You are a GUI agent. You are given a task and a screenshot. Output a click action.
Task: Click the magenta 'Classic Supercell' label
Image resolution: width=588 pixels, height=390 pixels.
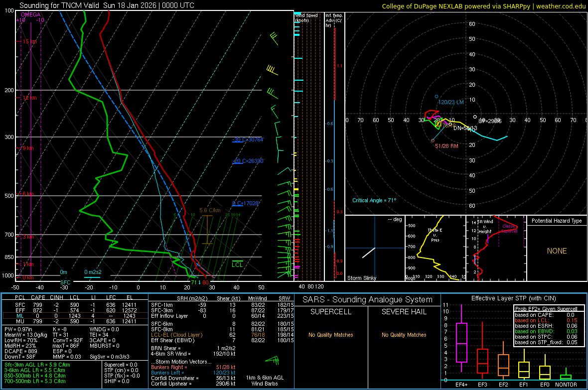[x=509, y=229]
